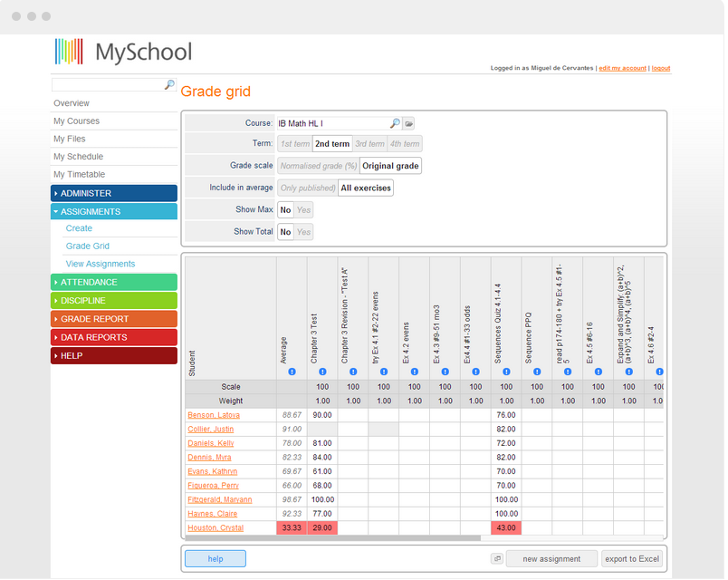Open My Timetable in sidebar
This screenshot has width=728, height=580.
(x=79, y=174)
